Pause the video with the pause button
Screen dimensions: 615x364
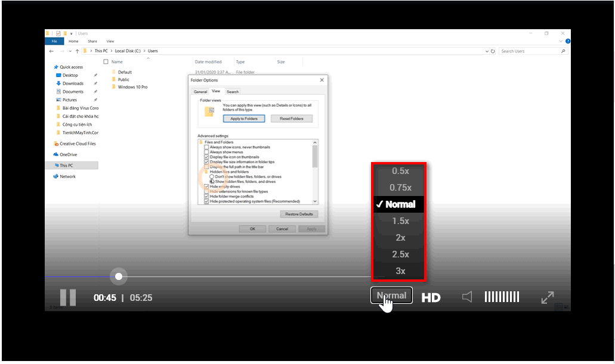coord(68,297)
